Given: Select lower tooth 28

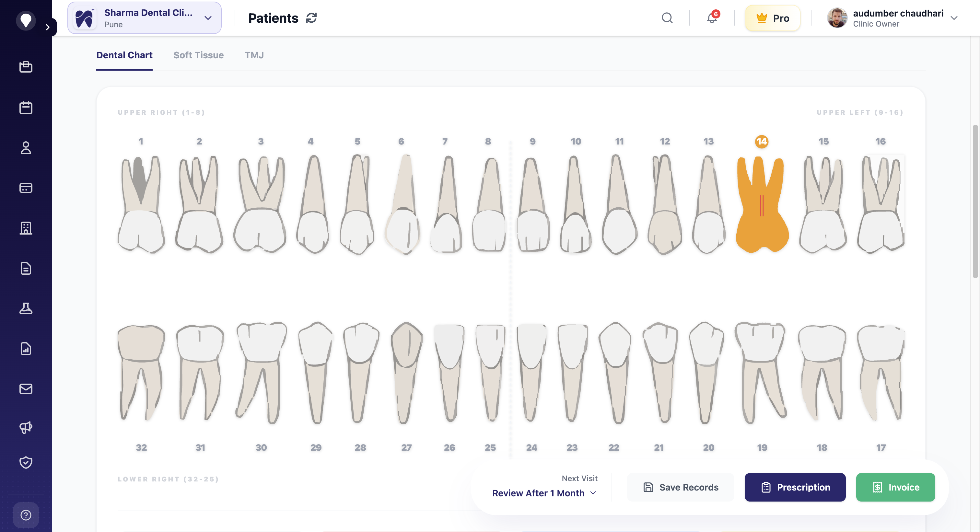Looking at the screenshot, I should [361, 373].
